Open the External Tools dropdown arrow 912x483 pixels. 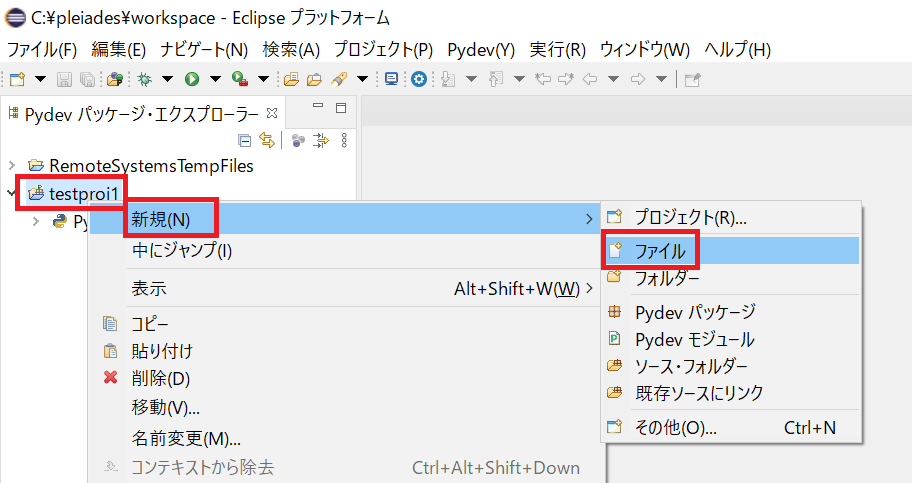(263, 79)
